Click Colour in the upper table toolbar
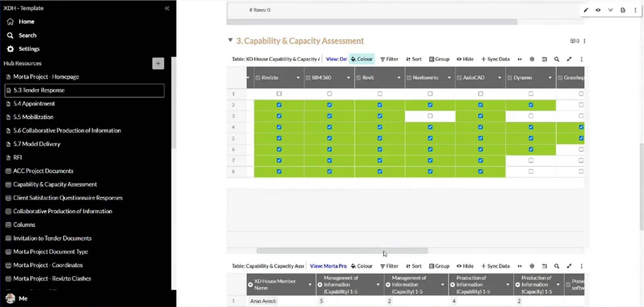644x307 pixels. [361, 59]
